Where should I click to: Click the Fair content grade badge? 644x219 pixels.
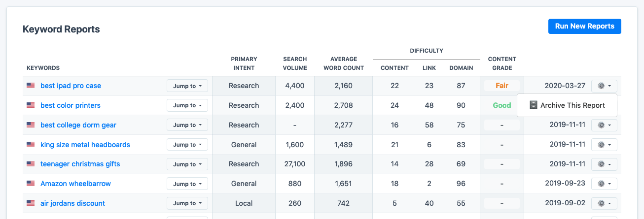pos(502,86)
